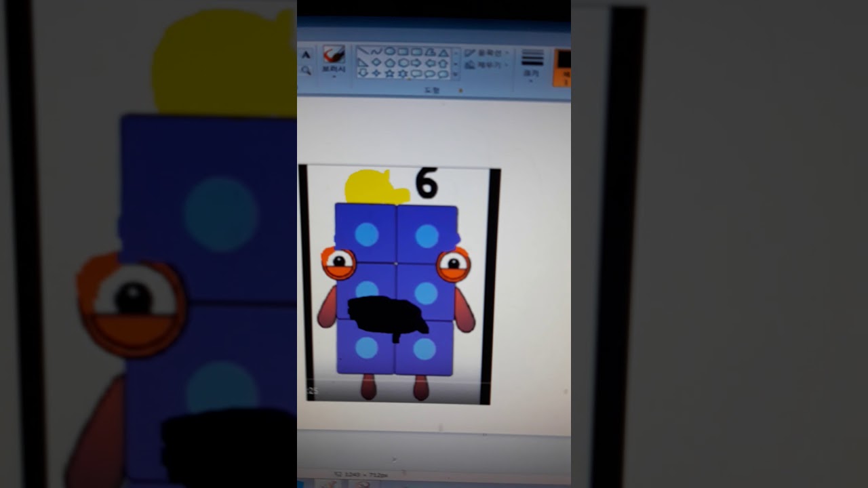The height and width of the screenshot is (488, 868).
Task: Select the Polygon shape
Action: [x=430, y=52]
